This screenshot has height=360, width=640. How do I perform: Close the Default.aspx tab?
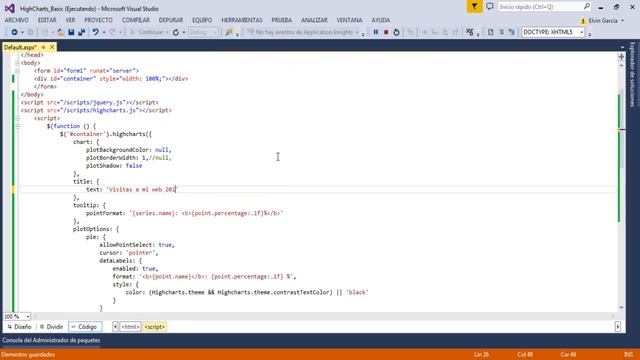52,47
